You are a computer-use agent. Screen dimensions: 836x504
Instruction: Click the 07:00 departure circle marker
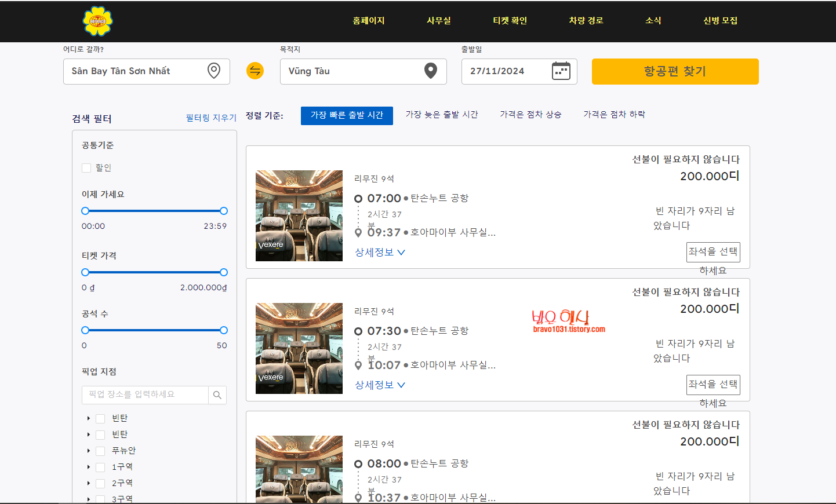(x=358, y=199)
